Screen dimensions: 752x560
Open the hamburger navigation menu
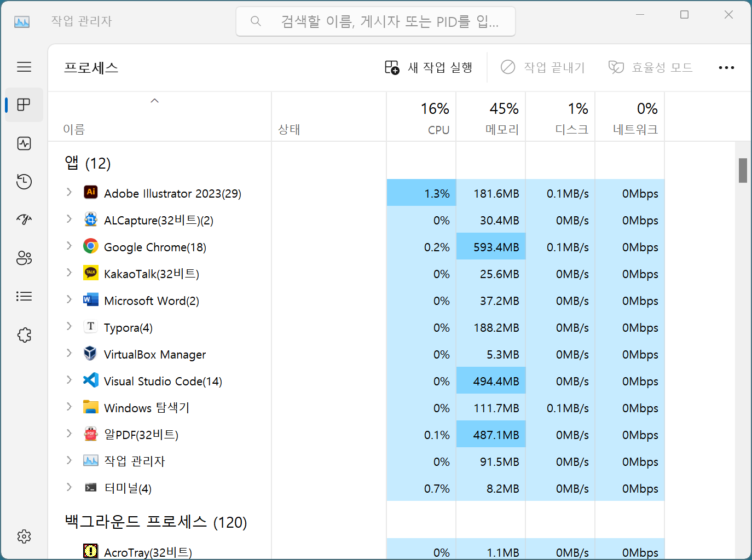coord(24,67)
